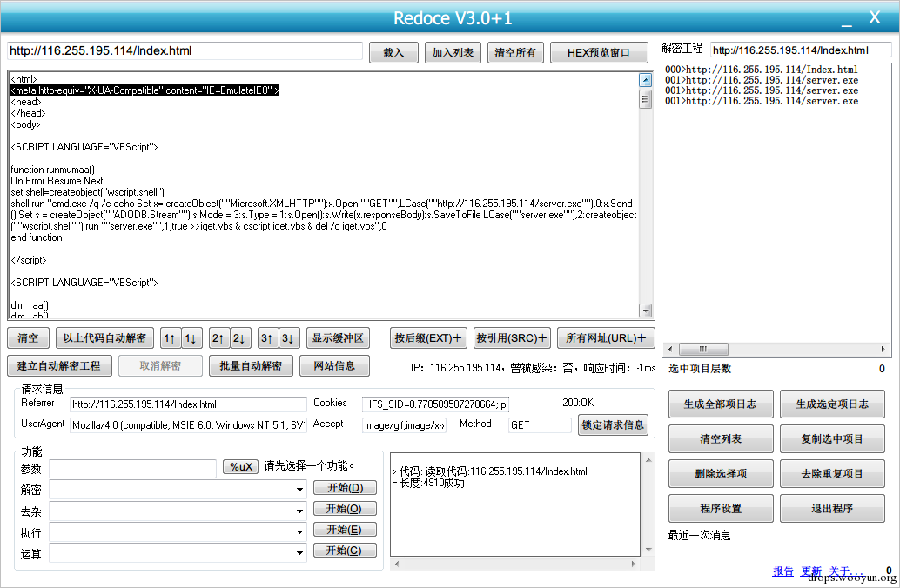Click code editor scroll up arrow
Viewport: 900px width, 588px height.
tap(645, 80)
